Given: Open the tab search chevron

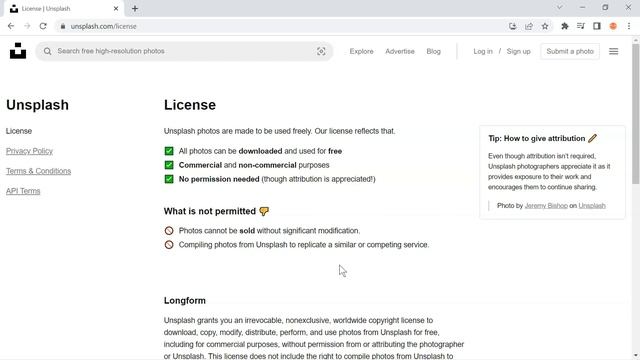Looking at the screenshot, I should pyautogui.click(x=560, y=7).
